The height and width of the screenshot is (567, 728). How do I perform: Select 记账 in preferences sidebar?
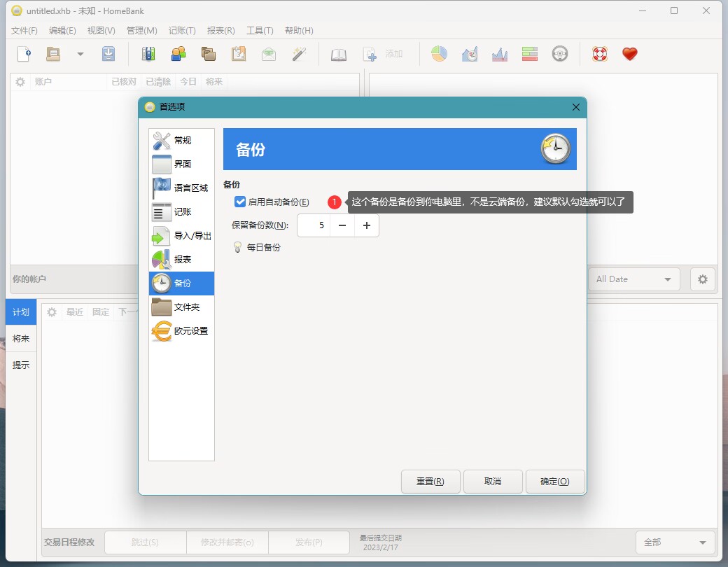point(181,212)
